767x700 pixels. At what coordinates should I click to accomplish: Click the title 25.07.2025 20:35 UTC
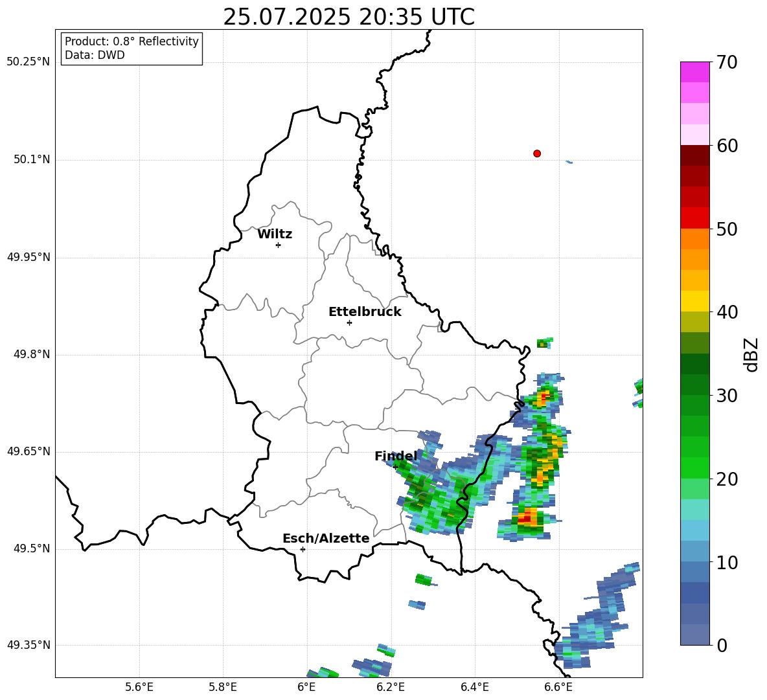click(349, 17)
